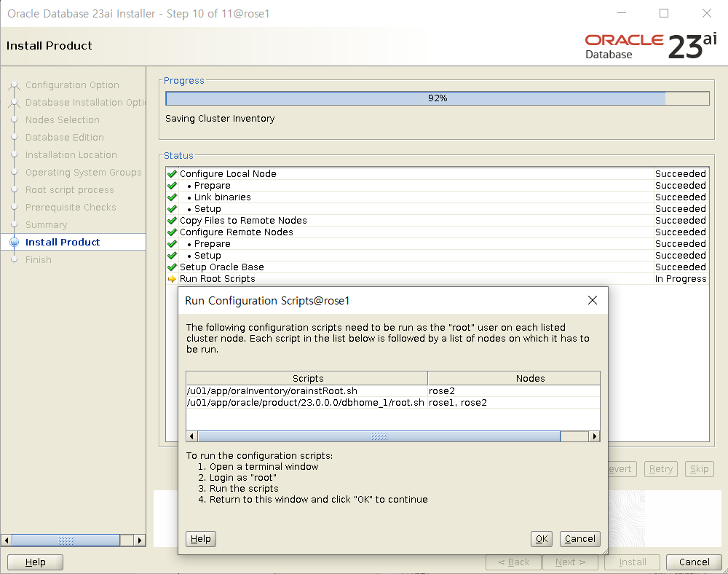Click the 92% progress bar
Screen dimensions: 728x574
tap(438, 98)
